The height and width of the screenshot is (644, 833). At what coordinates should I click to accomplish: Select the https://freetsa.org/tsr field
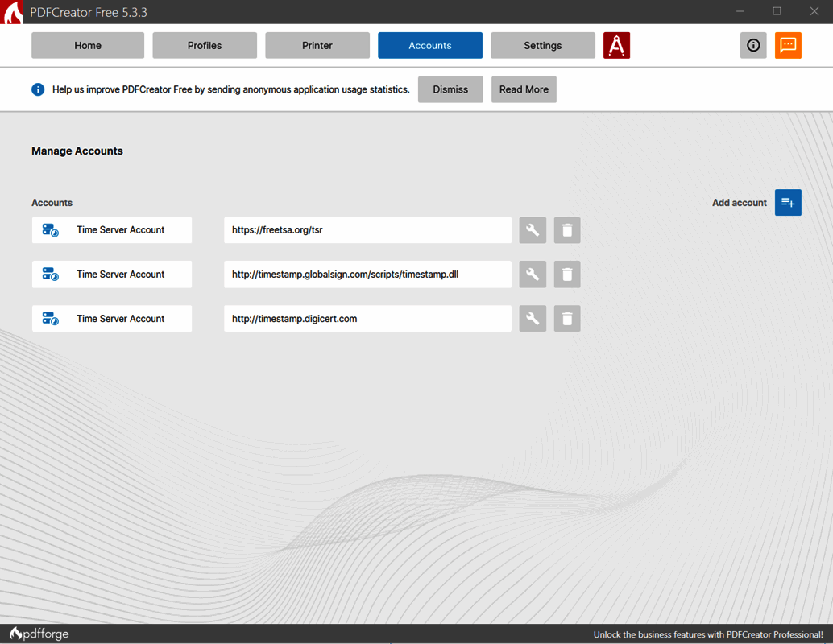367,230
